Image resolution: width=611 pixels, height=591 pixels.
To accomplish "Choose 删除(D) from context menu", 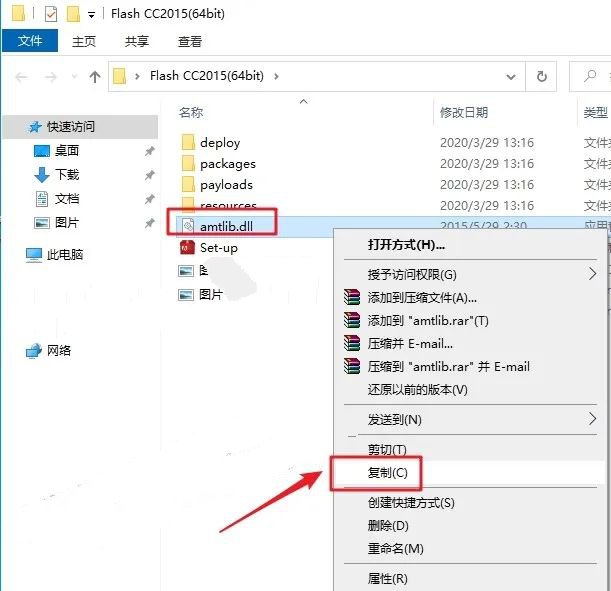I will 388,526.
